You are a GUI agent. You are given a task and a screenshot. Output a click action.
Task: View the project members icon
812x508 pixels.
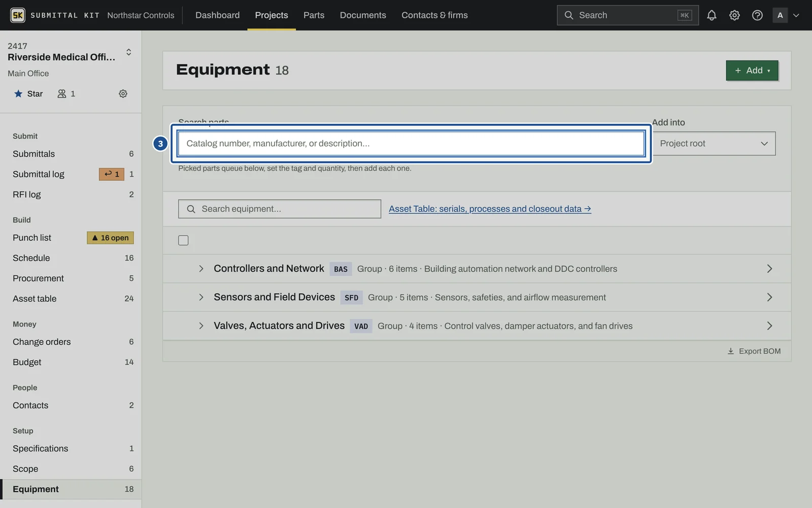point(66,93)
